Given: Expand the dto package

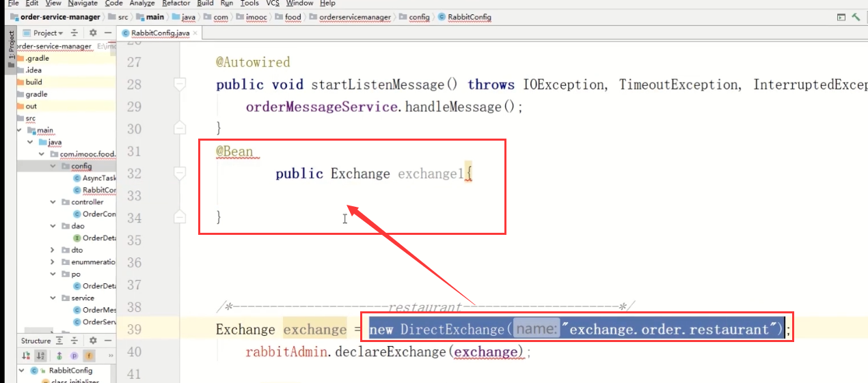Looking at the screenshot, I should [x=53, y=250].
